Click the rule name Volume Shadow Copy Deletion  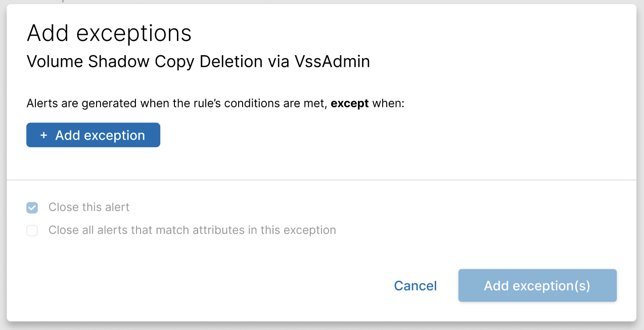(x=198, y=61)
